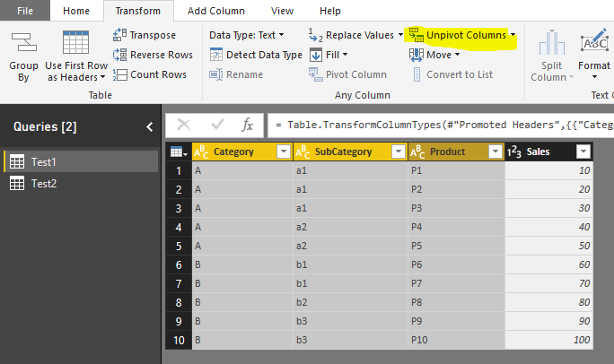
Task: Click the Unpivot Columns icon
Action: (x=417, y=34)
